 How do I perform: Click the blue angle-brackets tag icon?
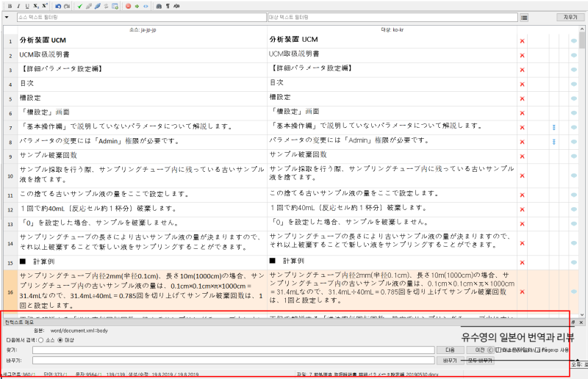(146, 6)
